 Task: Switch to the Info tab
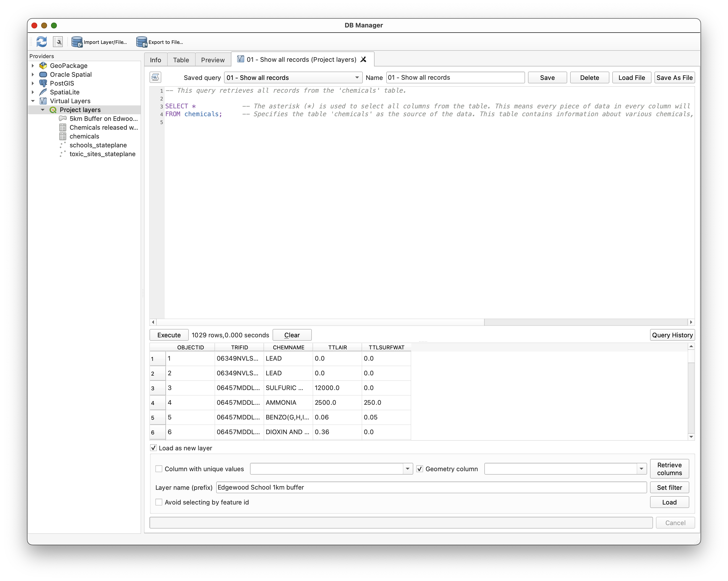155,60
